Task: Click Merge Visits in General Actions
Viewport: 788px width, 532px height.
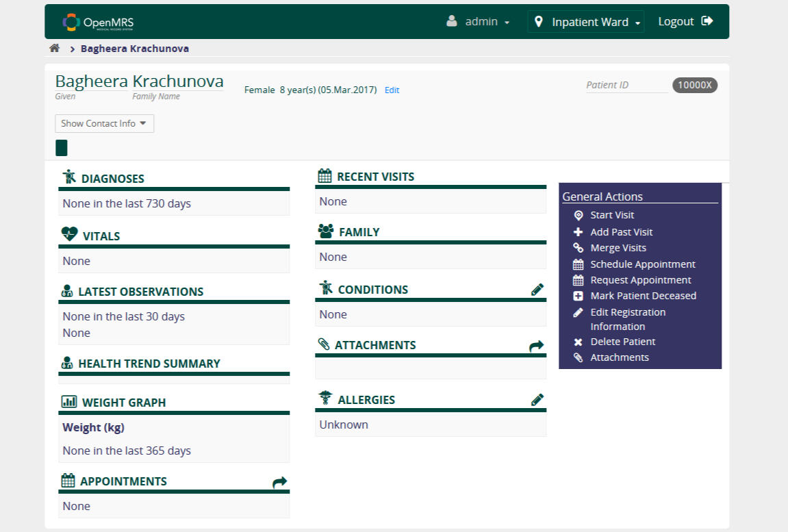Action: pyautogui.click(x=618, y=248)
